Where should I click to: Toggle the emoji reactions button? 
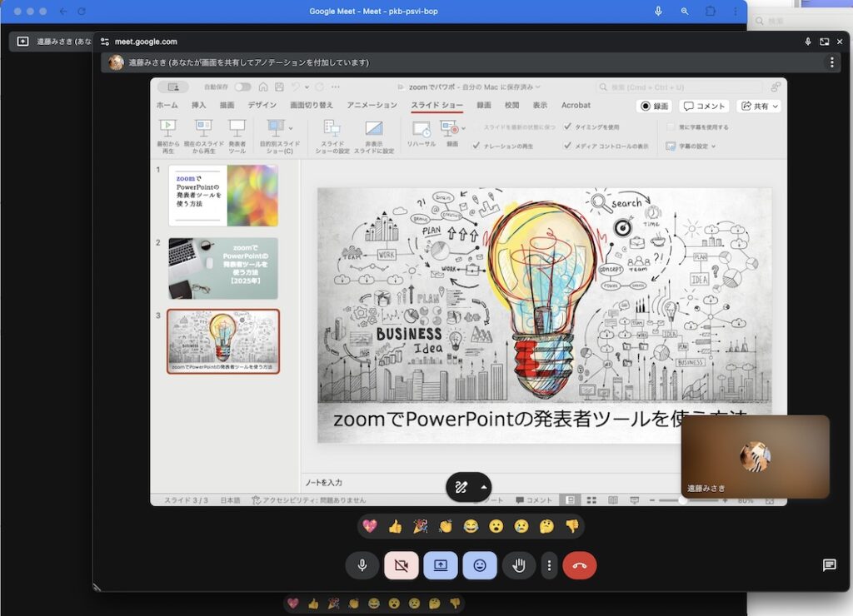pos(480,565)
